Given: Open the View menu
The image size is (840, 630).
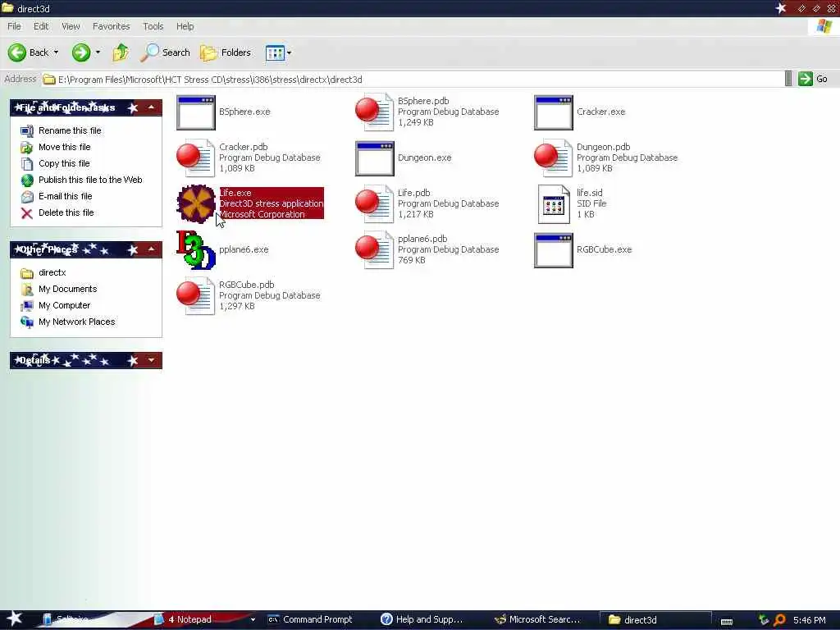Looking at the screenshot, I should pyautogui.click(x=71, y=26).
